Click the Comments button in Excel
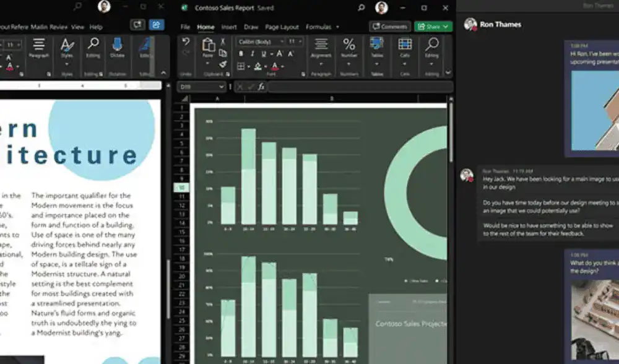This screenshot has width=619, height=364. point(389,27)
